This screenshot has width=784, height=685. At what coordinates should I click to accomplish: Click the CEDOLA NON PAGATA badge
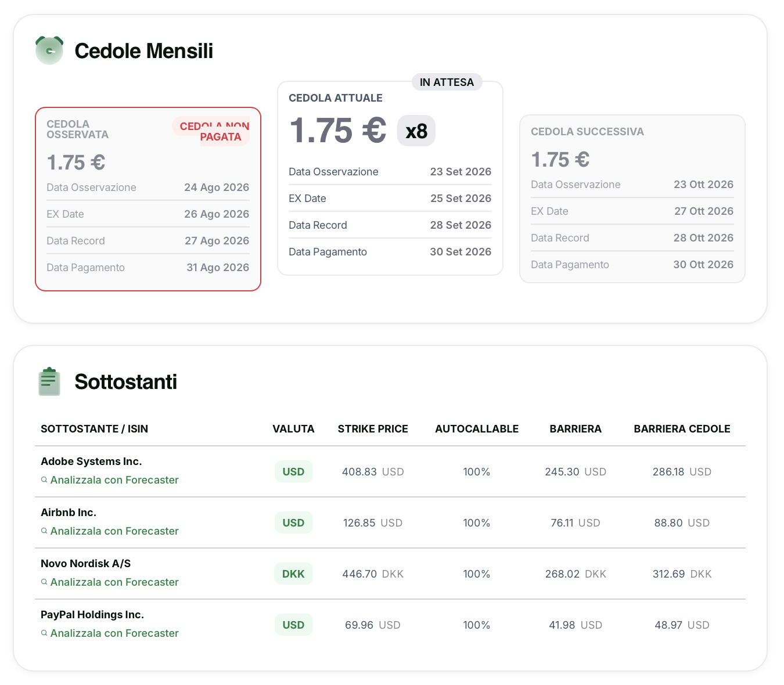pyautogui.click(x=211, y=131)
